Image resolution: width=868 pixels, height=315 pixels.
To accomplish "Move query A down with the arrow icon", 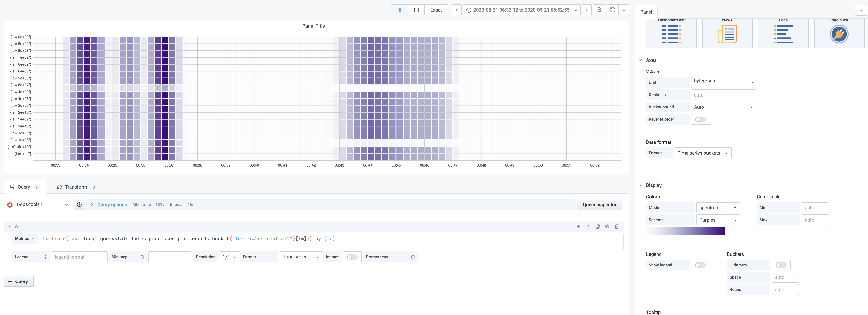I will 578,226.
